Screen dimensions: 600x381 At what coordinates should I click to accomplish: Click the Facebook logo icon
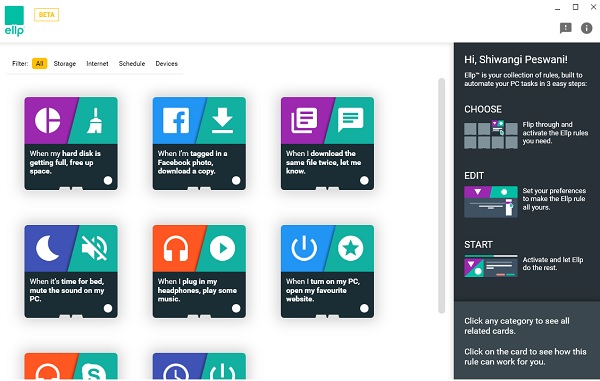click(x=176, y=120)
